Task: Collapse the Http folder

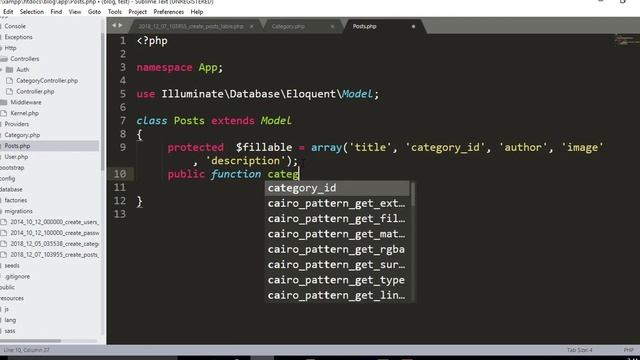Action: click(x=10, y=48)
